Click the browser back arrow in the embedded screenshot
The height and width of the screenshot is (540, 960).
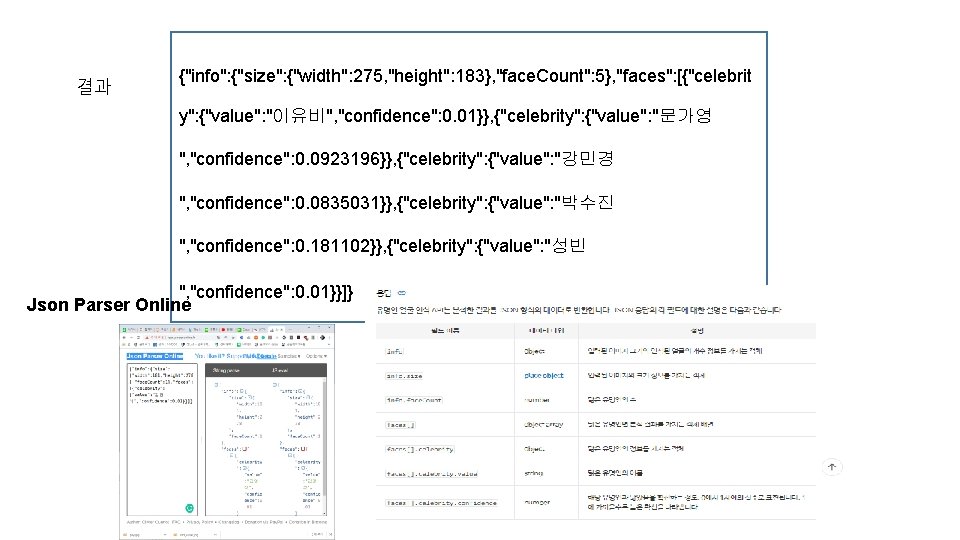(x=124, y=337)
